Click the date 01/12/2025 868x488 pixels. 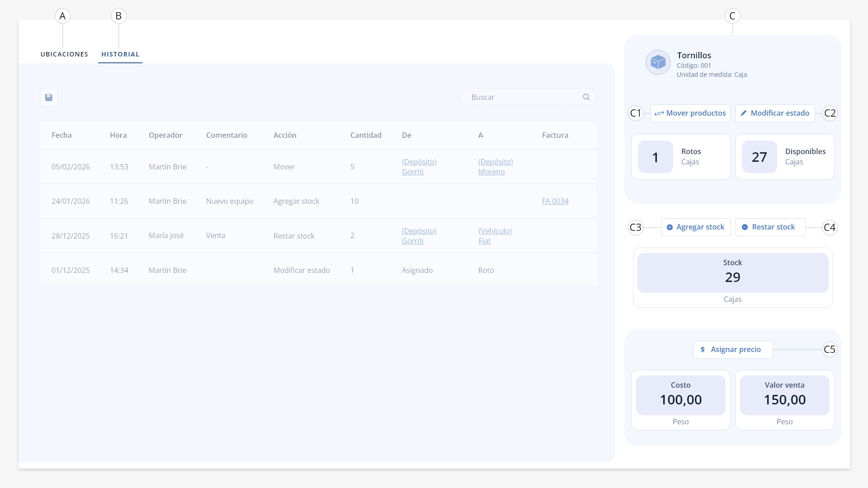click(x=71, y=270)
